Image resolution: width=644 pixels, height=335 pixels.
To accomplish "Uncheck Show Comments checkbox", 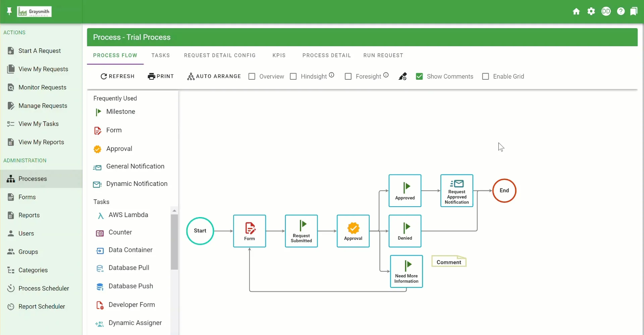I will click(x=419, y=77).
